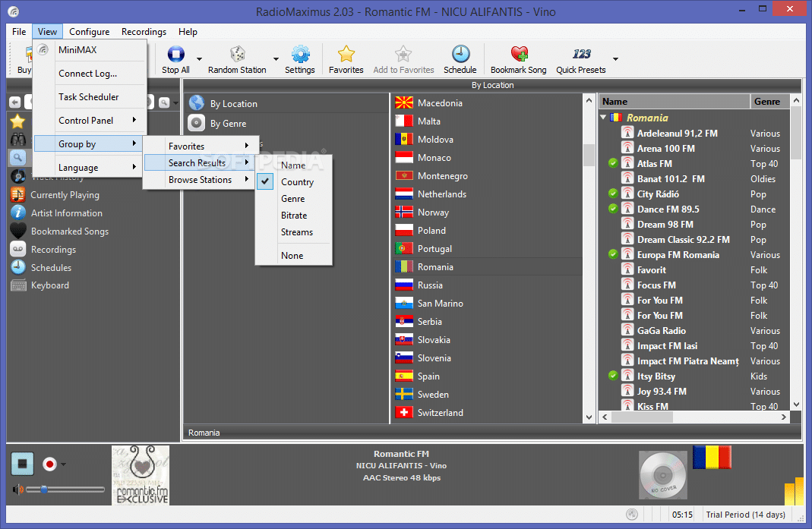Stop playback with the square stop button
This screenshot has height=529, width=812.
[22, 463]
